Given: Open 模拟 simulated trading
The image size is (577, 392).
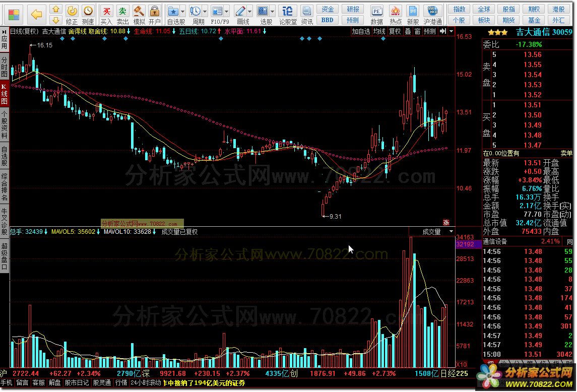Looking at the screenshot, I should point(139,15).
